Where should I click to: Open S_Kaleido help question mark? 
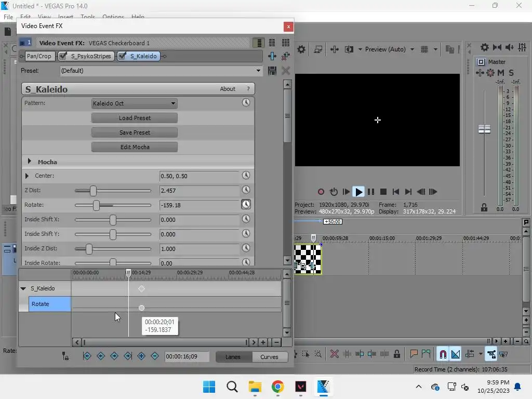pos(248,89)
